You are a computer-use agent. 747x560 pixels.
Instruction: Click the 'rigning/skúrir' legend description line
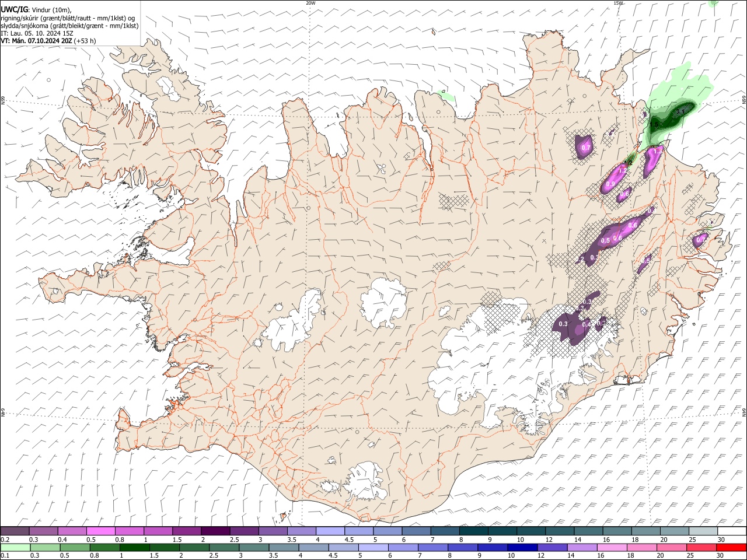(68, 18)
